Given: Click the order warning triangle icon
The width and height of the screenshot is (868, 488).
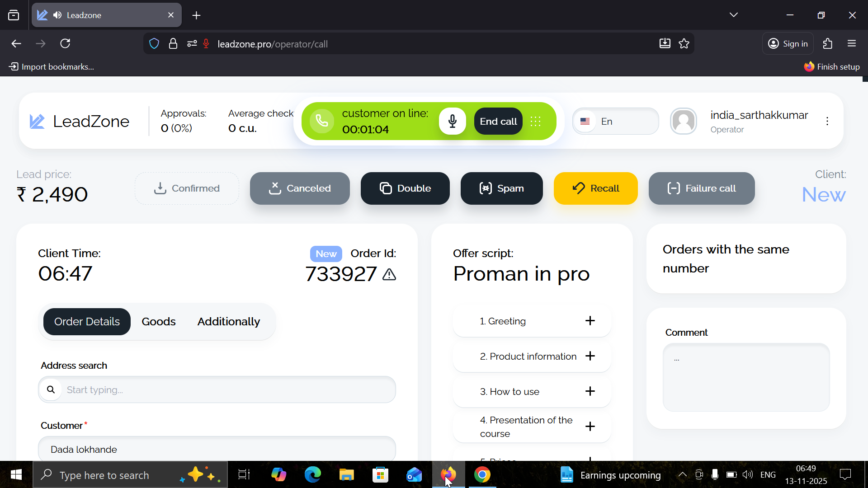Looking at the screenshot, I should [389, 274].
